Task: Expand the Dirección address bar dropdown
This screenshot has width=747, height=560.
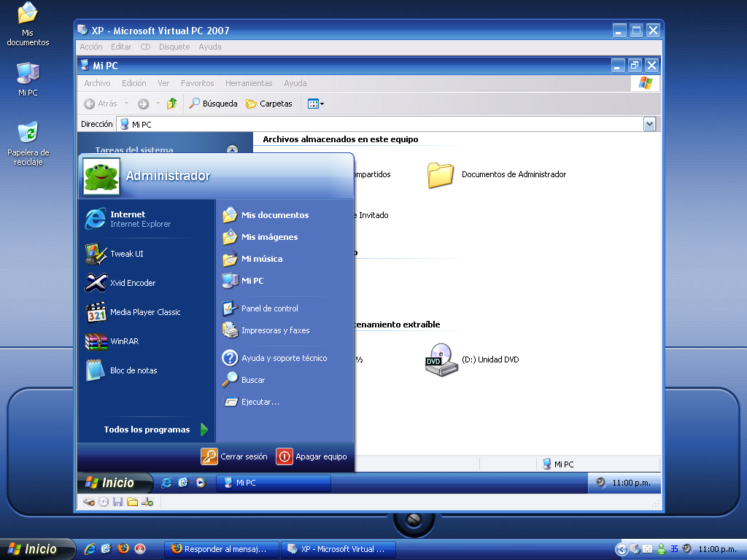Action: pos(649,124)
